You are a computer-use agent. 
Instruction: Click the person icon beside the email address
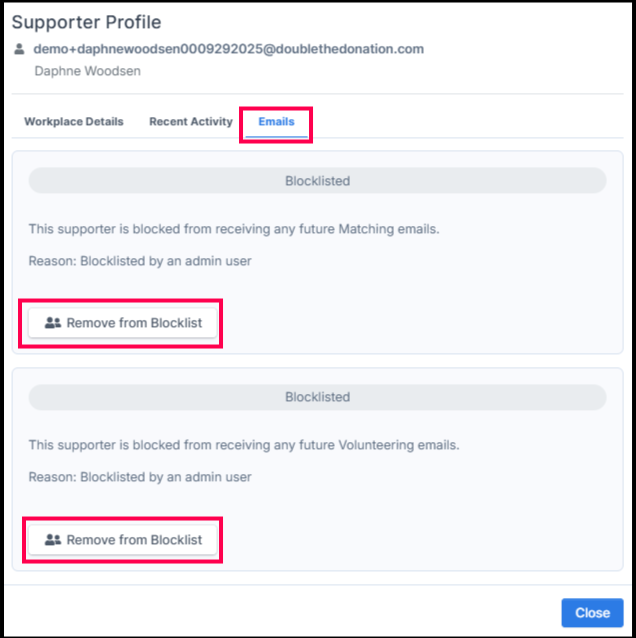[19, 49]
